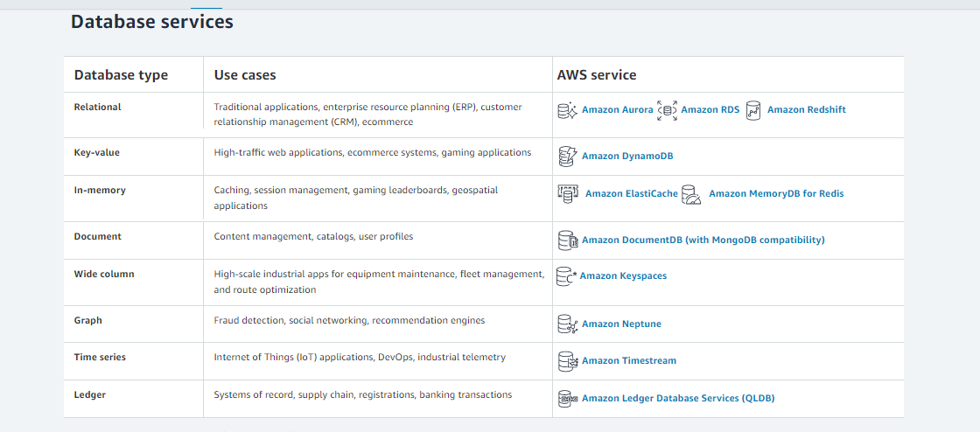Click the Amazon RDS icon
The height and width of the screenshot is (432, 980).
668,110
